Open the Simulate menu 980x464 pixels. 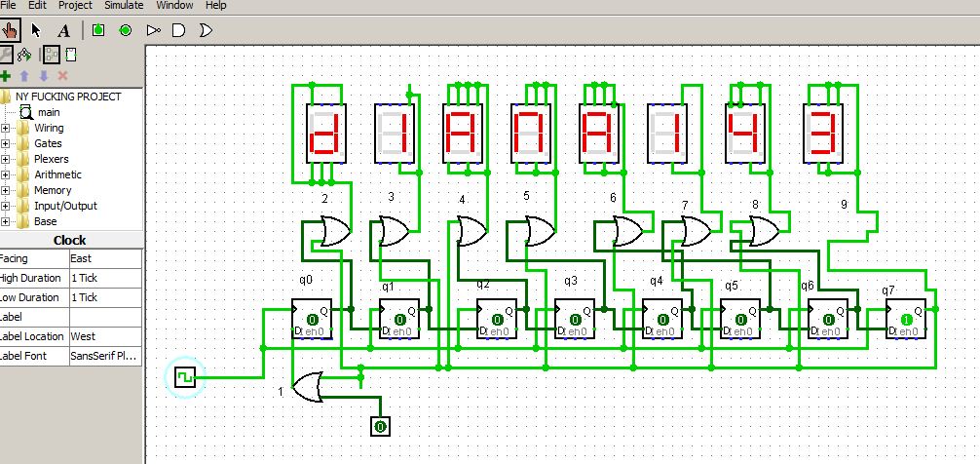click(x=124, y=6)
